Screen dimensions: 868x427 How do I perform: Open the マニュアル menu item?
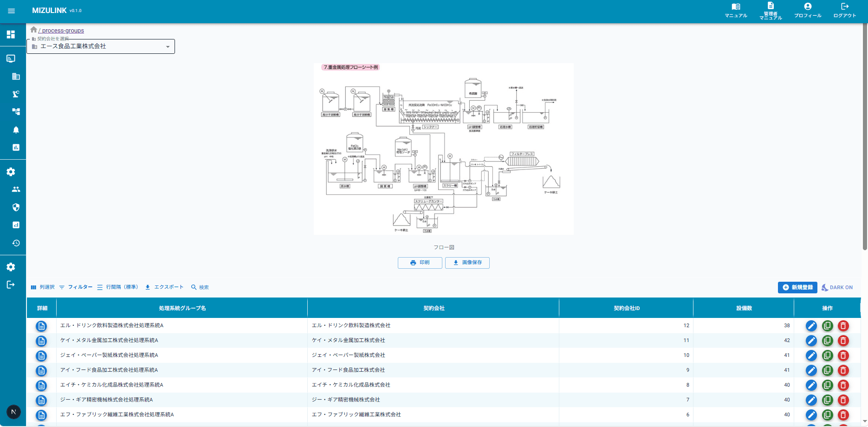(736, 11)
